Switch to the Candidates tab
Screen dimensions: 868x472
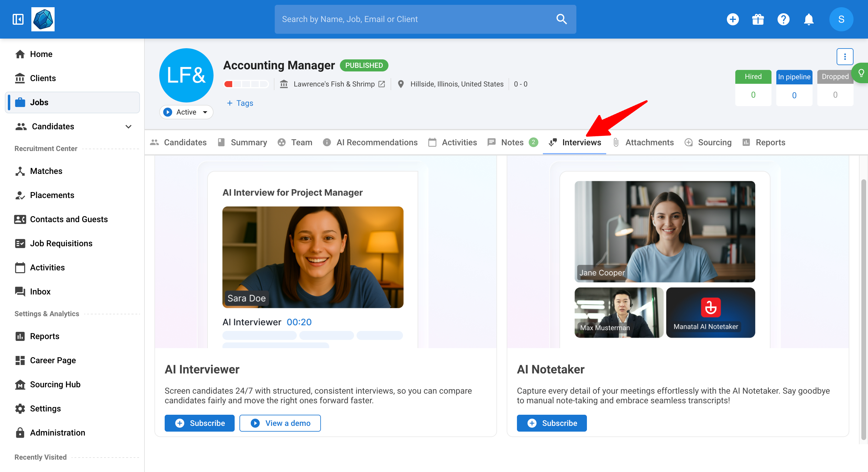[178, 142]
